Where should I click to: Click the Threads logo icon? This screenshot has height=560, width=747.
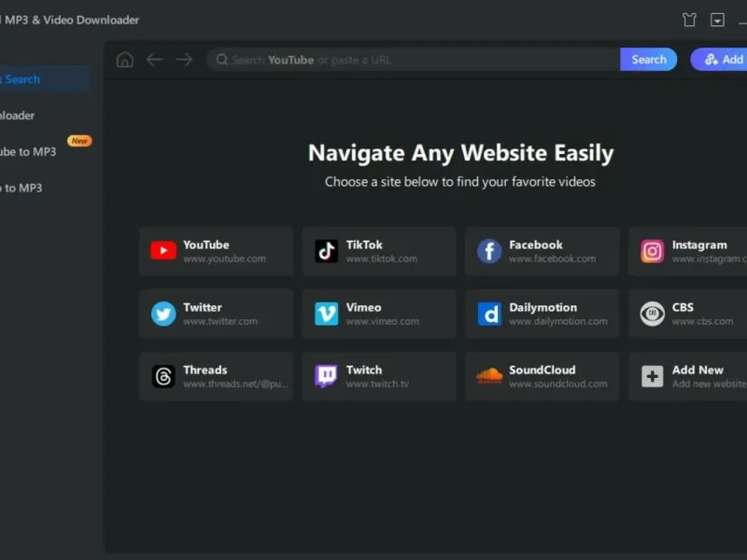tap(163, 376)
